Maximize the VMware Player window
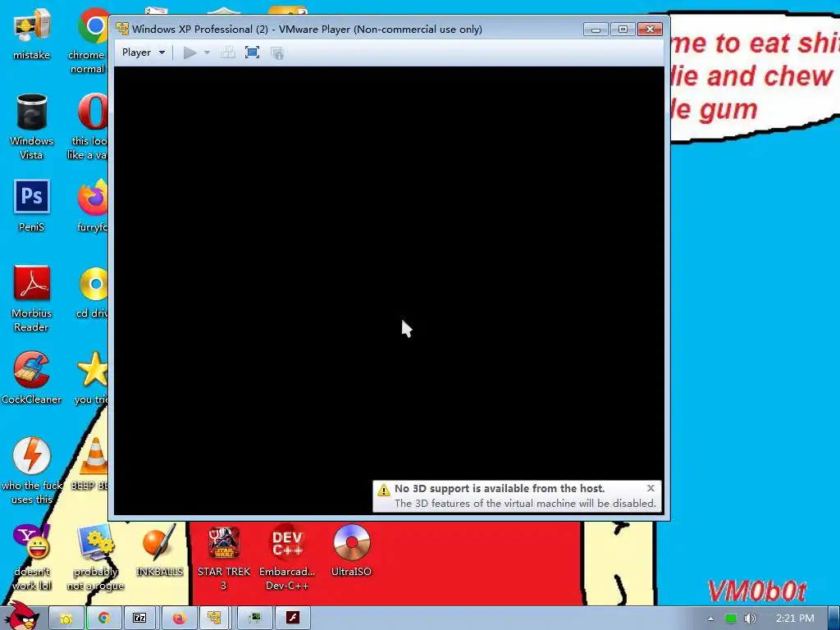The width and height of the screenshot is (840, 630). pyautogui.click(x=623, y=29)
